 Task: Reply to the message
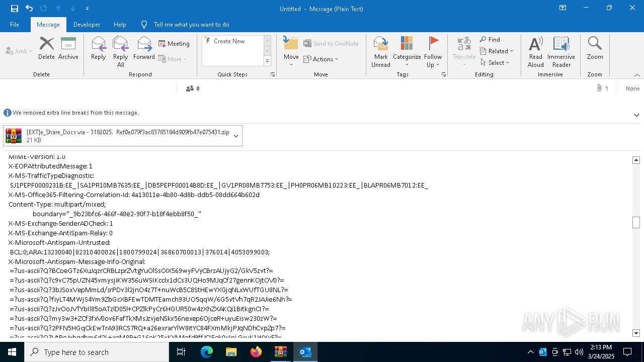click(x=99, y=48)
